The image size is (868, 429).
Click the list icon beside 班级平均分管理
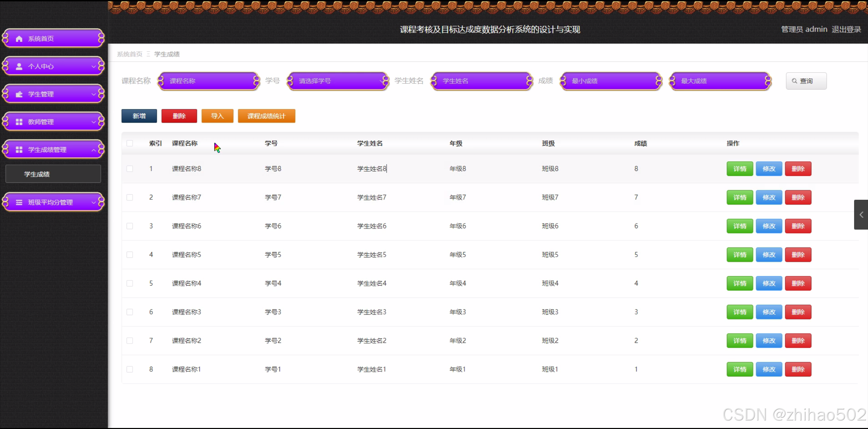tap(19, 202)
